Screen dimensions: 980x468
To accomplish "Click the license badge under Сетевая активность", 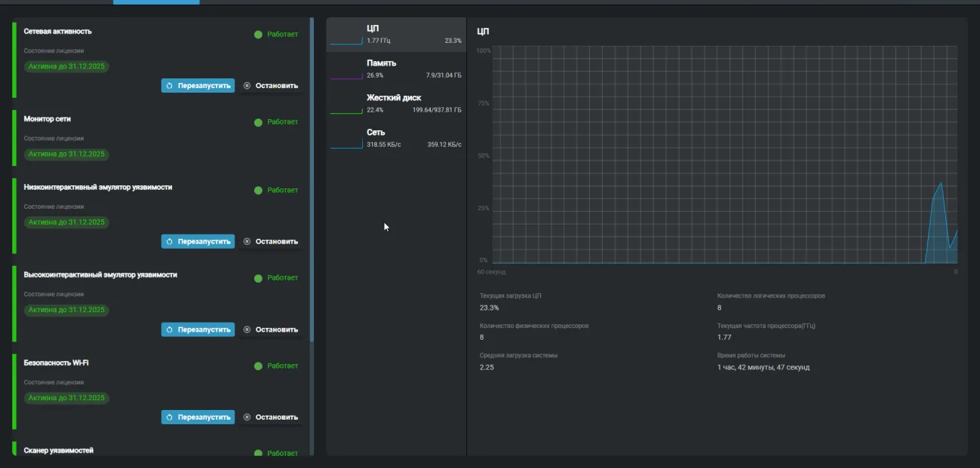I will coord(66,66).
